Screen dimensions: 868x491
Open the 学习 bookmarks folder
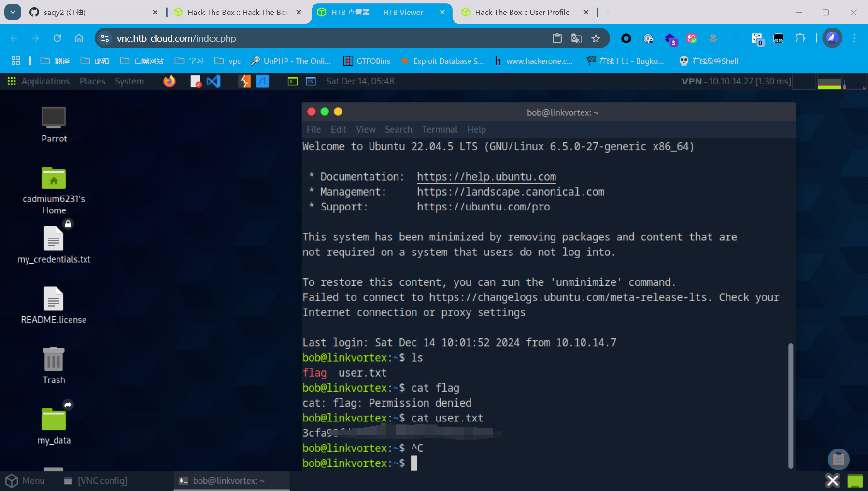(x=189, y=61)
